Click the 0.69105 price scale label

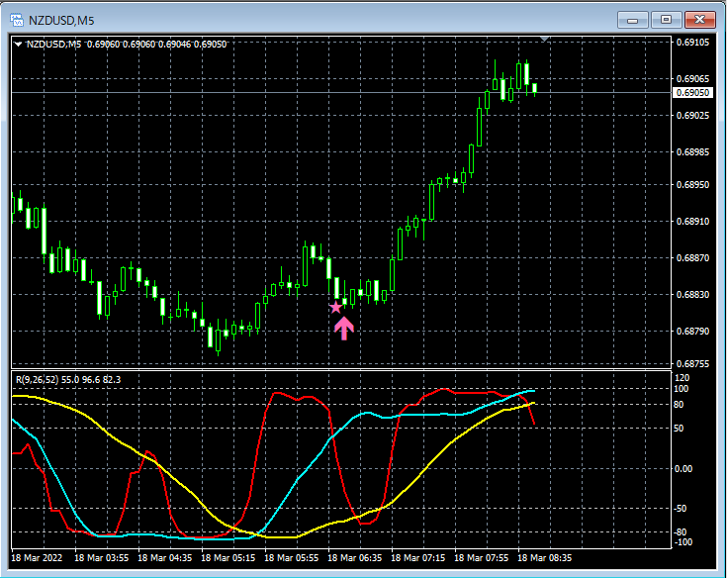pos(692,43)
